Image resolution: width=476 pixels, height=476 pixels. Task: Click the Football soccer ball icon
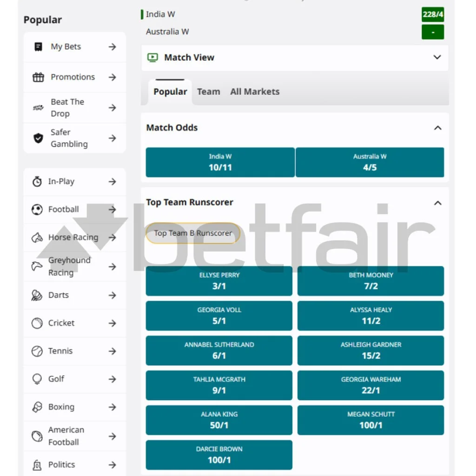(37, 210)
